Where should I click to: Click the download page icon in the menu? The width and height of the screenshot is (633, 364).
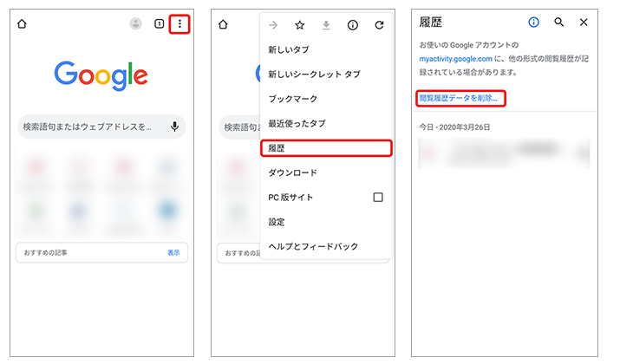[x=326, y=25]
